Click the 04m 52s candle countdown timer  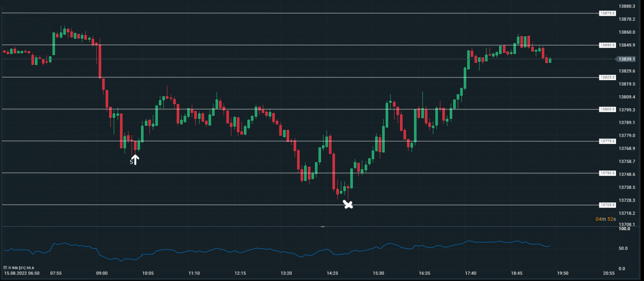[x=605, y=219]
